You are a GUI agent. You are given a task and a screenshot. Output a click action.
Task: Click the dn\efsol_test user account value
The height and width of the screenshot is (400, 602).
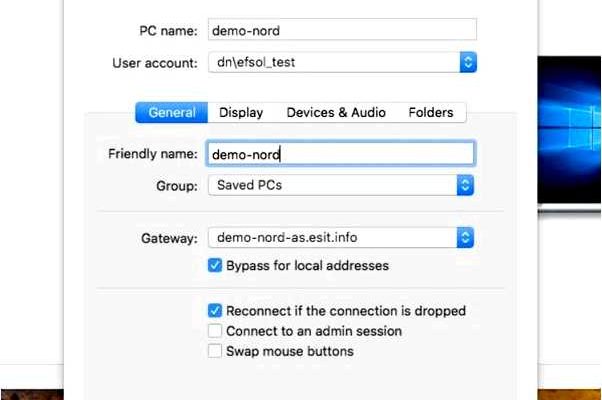256,62
